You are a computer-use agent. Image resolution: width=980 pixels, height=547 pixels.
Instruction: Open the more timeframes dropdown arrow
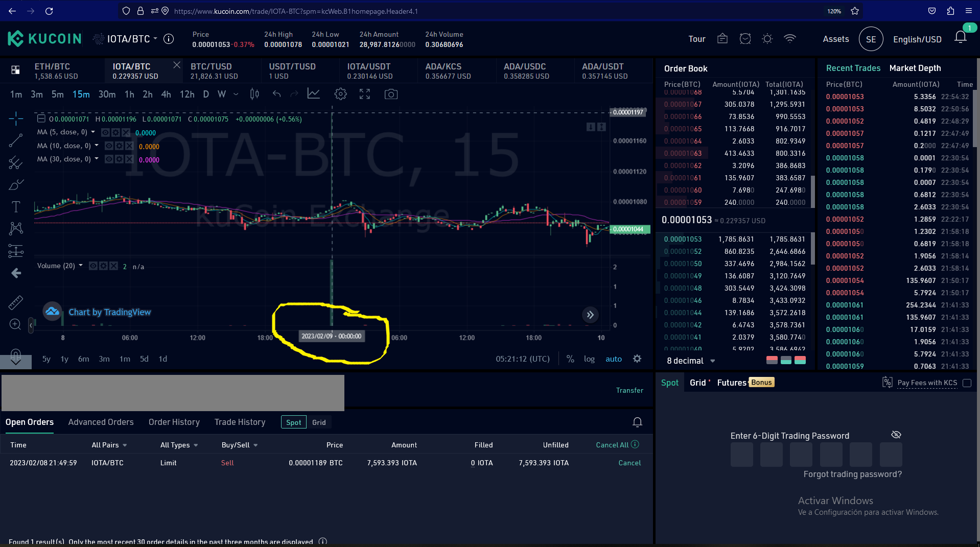236,94
